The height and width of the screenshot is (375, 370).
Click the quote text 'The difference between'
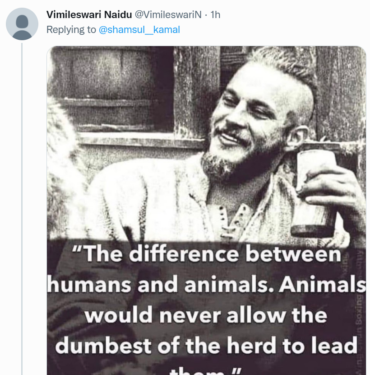[x=207, y=254]
